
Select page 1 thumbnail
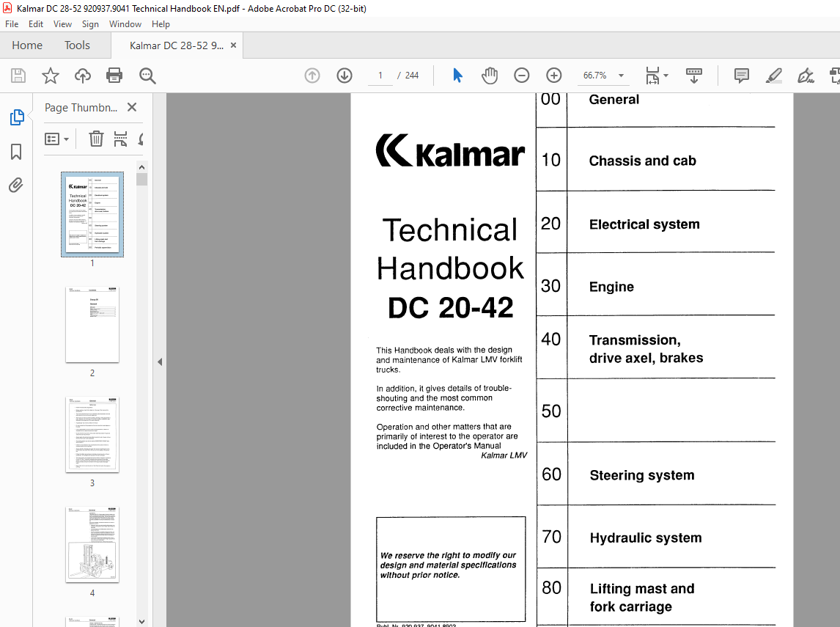coord(92,214)
